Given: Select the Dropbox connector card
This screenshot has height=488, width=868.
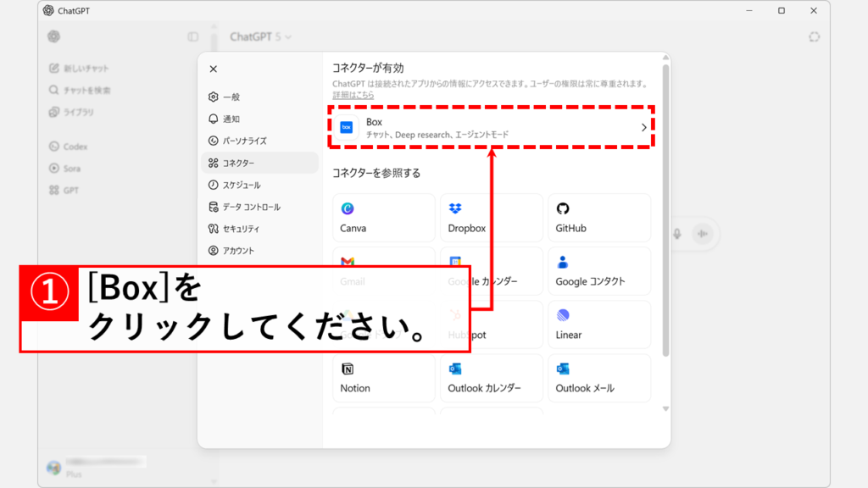Looking at the screenshot, I should [x=492, y=218].
